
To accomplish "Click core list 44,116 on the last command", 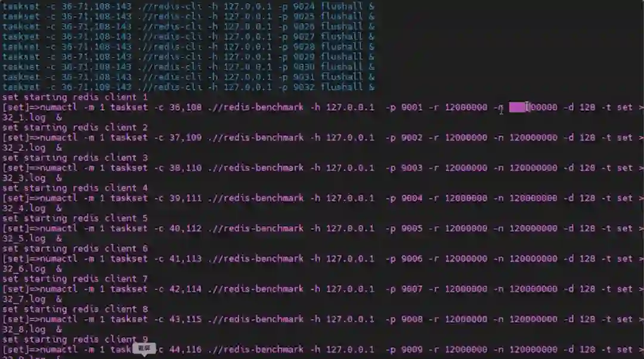I will [185, 349].
